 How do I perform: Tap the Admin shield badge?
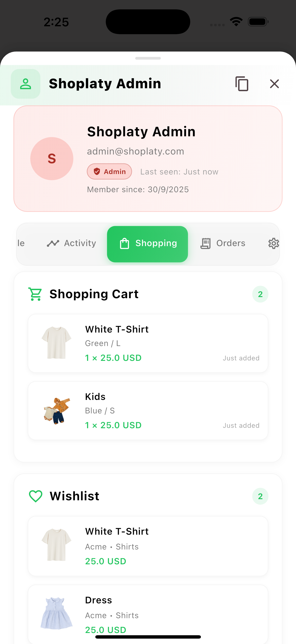tap(109, 172)
